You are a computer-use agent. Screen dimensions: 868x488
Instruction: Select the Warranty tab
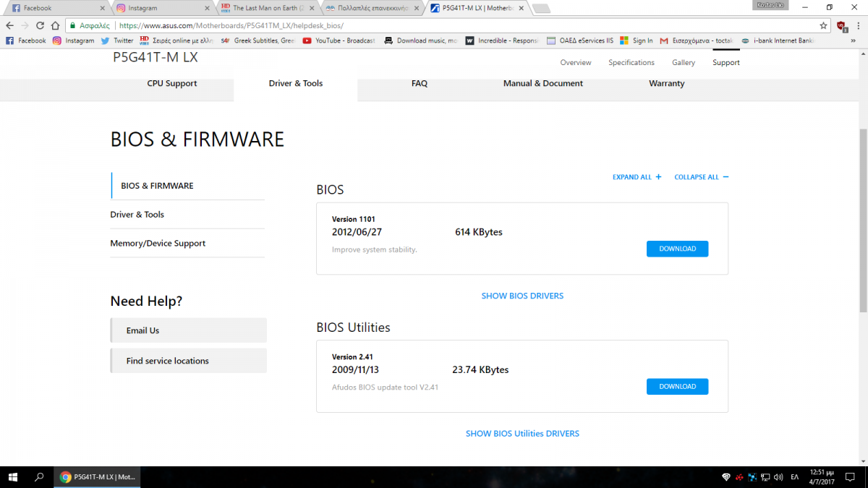667,83
